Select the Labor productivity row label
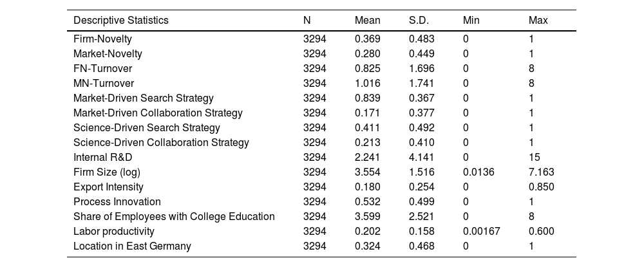This screenshot has width=644, height=267. tap(114, 232)
